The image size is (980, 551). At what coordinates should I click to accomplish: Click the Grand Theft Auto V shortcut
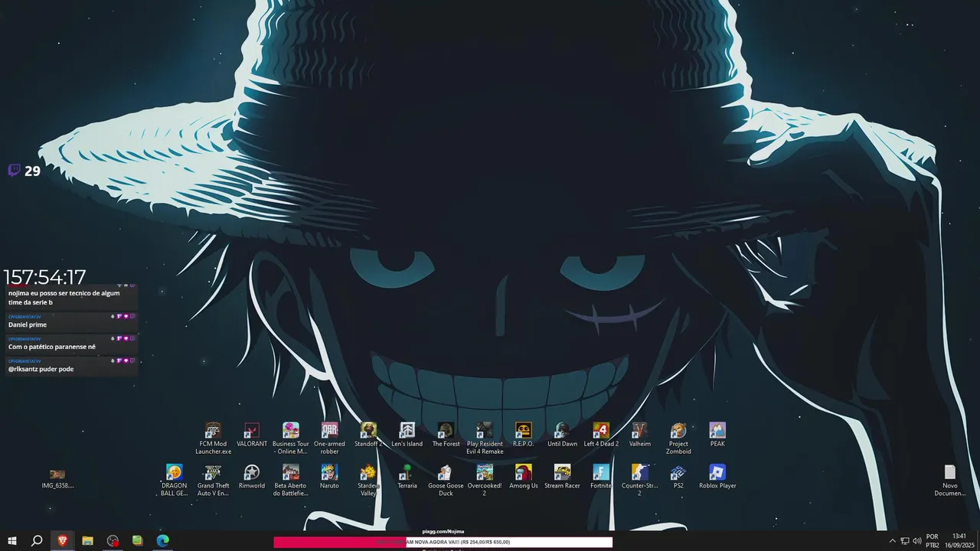[213, 480]
